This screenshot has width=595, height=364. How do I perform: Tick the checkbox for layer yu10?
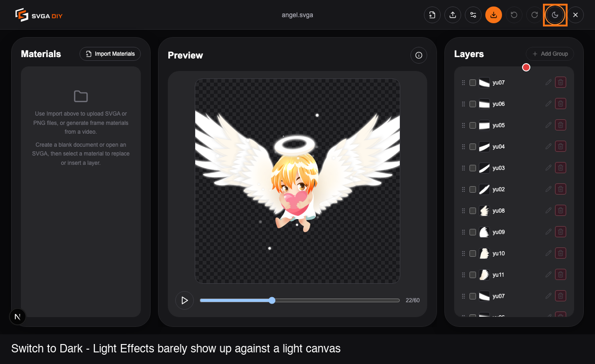473,253
